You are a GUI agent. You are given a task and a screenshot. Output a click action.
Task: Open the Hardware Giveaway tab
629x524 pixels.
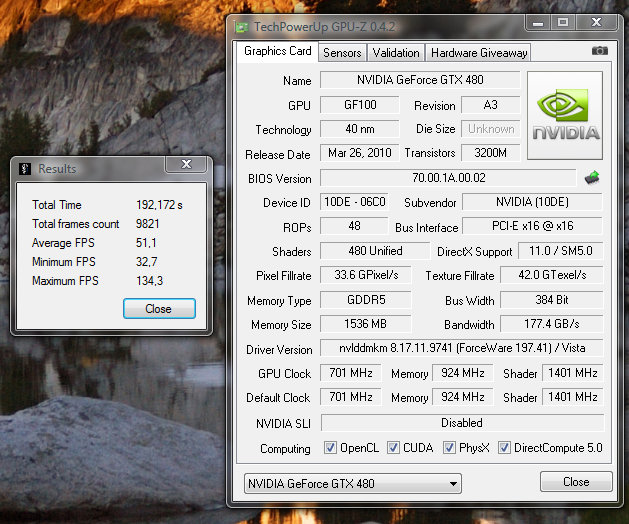[x=479, y=53]
